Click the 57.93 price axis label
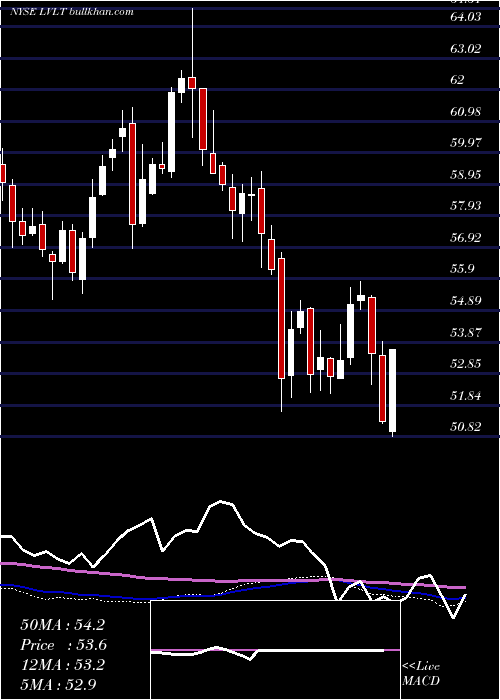 tap(466, 205)
